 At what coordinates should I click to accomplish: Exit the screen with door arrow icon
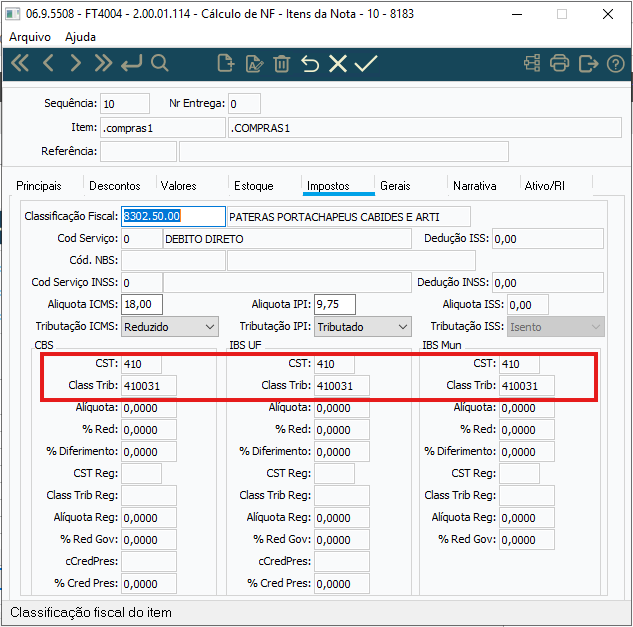(588, 63)
